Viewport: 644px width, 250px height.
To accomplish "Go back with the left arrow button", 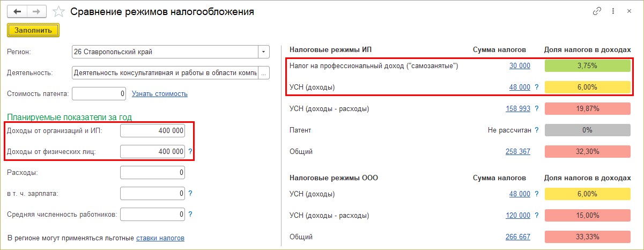I will (x=17, y=11).
